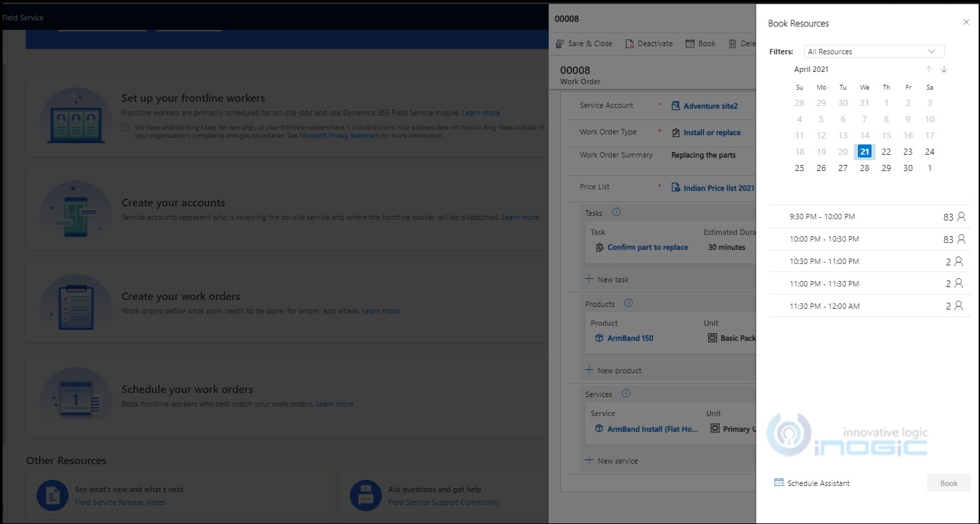This screenshot has width=980, height=524.
Task: Go to previous month in calendar
Action: click(928, 69)
